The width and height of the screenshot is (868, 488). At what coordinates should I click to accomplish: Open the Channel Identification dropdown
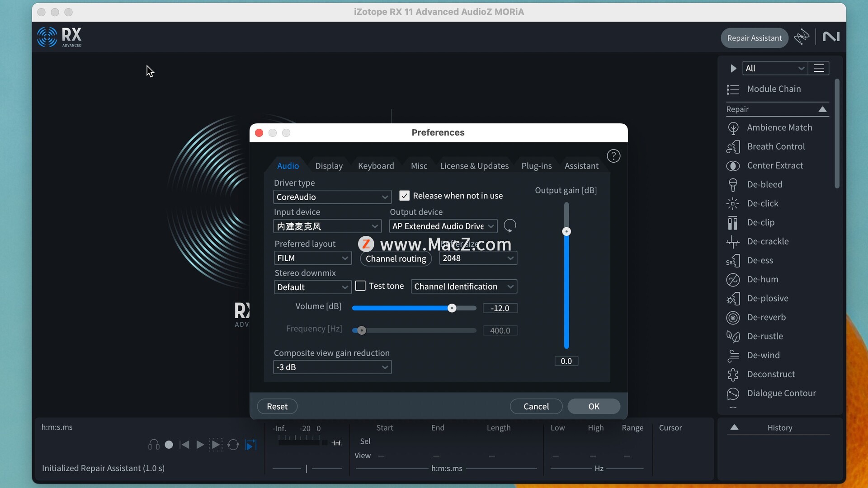pyautogui.click(x=464, y=286)
